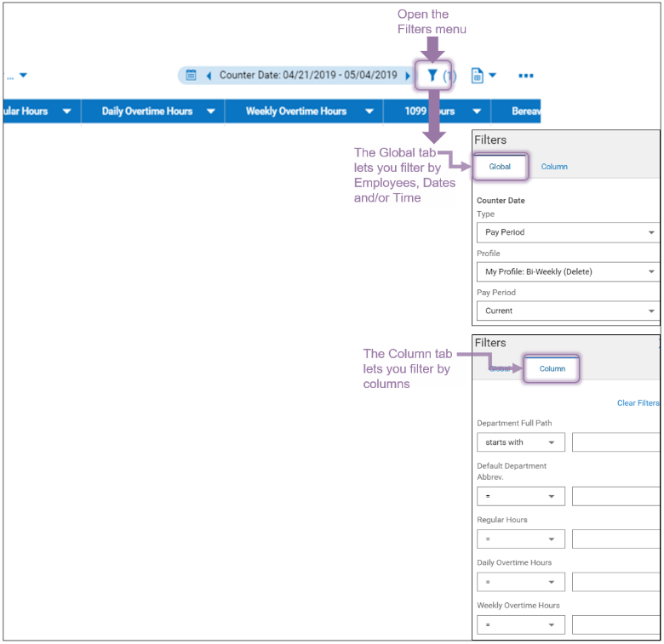The image size is (664, 644).
Task: Expand the export dropdown arrow
Action: pos(493,76)
